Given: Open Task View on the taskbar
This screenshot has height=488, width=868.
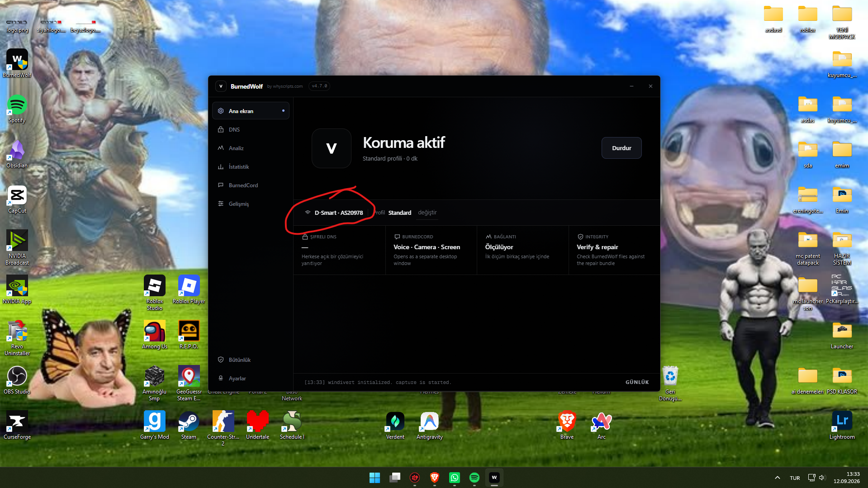Looking at the screenshot, I should click(395, 478).
